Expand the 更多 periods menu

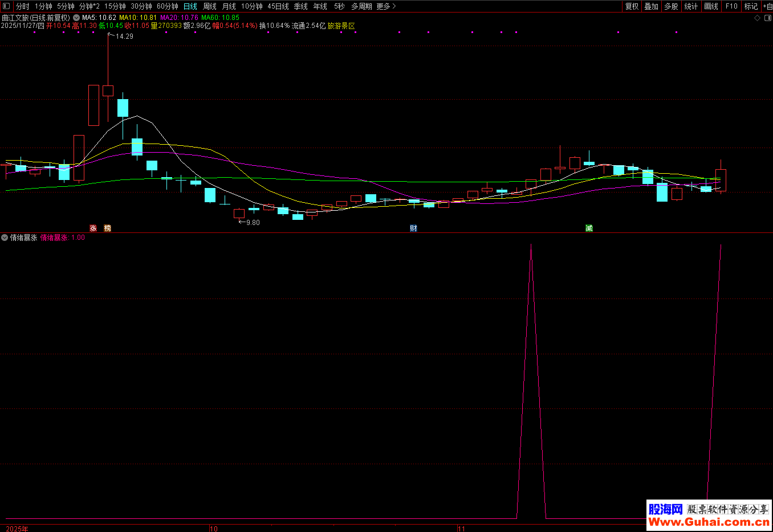click(386, 6)
